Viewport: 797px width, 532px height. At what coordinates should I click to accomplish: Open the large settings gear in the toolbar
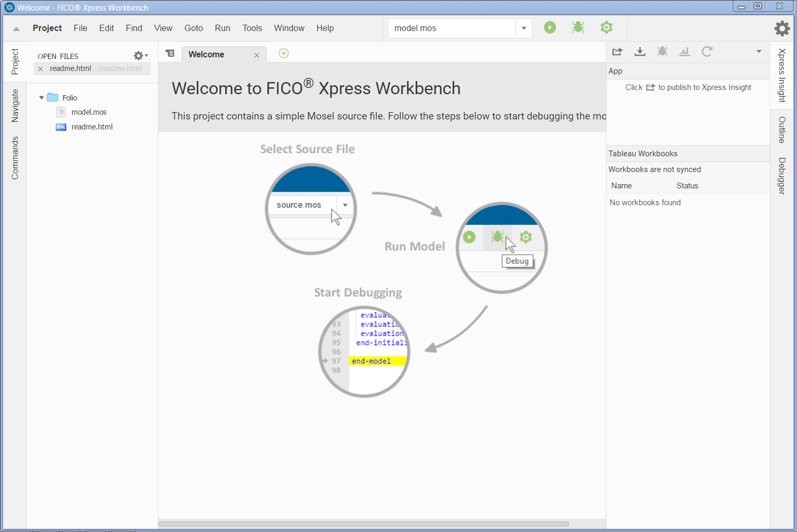coord(782,28)
